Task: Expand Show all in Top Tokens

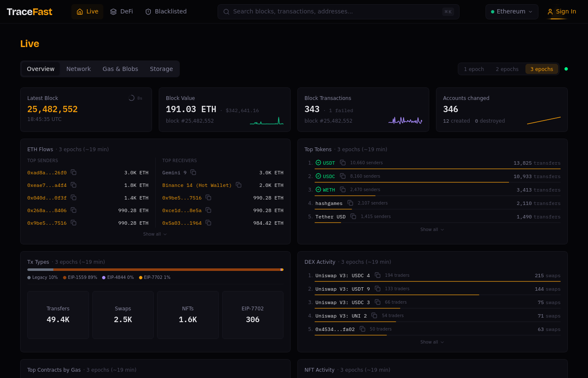Action: (x=432, y=230)
